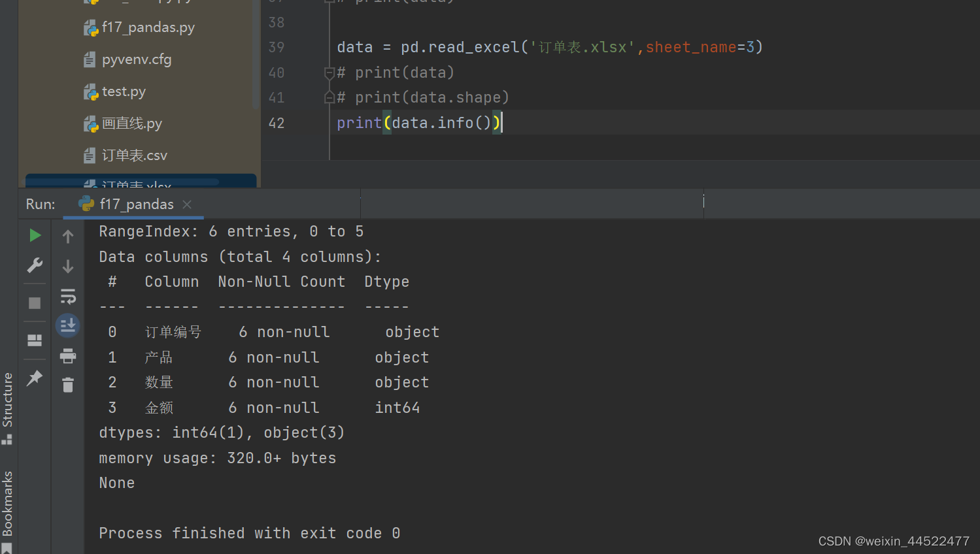Clear all console output trash icon
The image size is (980, 554).
point(68,385)
